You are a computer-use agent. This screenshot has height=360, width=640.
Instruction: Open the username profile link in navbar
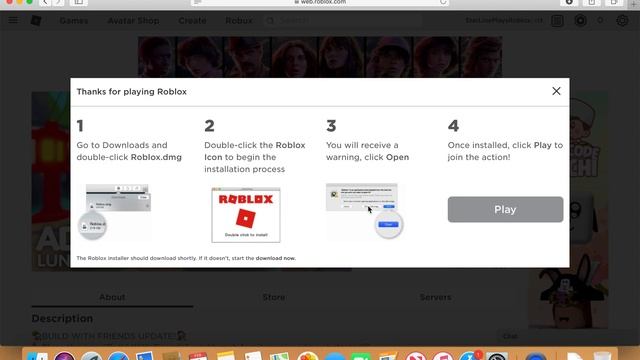(x=504, y=20)
